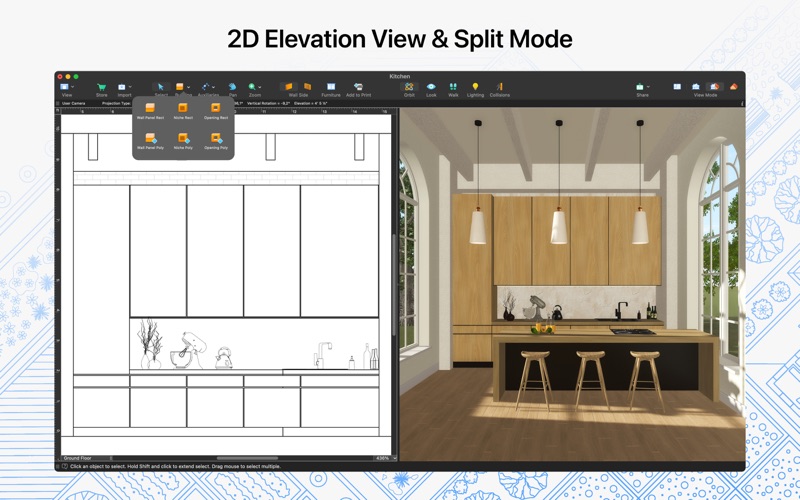Image resolution: width=800 pixels, height=500 pixels.
Task: Click the Vertical Rotation value
Action: 268,104
